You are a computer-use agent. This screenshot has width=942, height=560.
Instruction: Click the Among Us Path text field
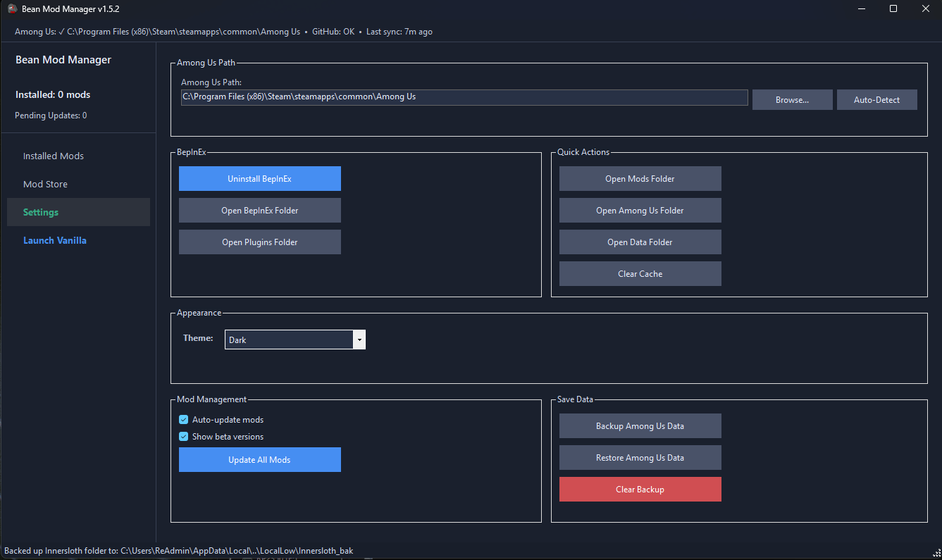(x=464, y=97)
